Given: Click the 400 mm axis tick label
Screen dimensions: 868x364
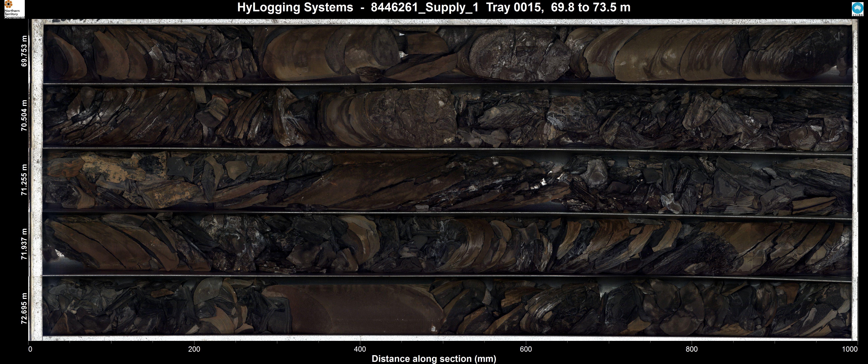Looking at the screenshot, I should 360,350.
